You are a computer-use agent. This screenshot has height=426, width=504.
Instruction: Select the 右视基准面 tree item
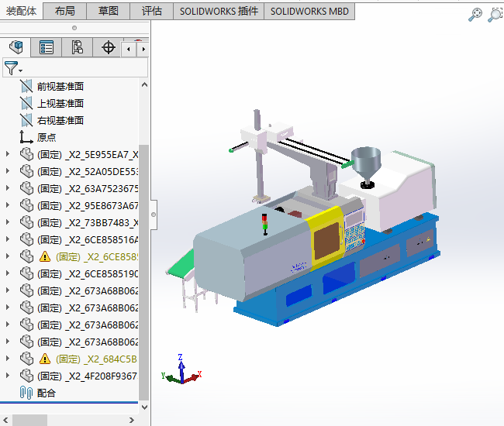point(60,120)
